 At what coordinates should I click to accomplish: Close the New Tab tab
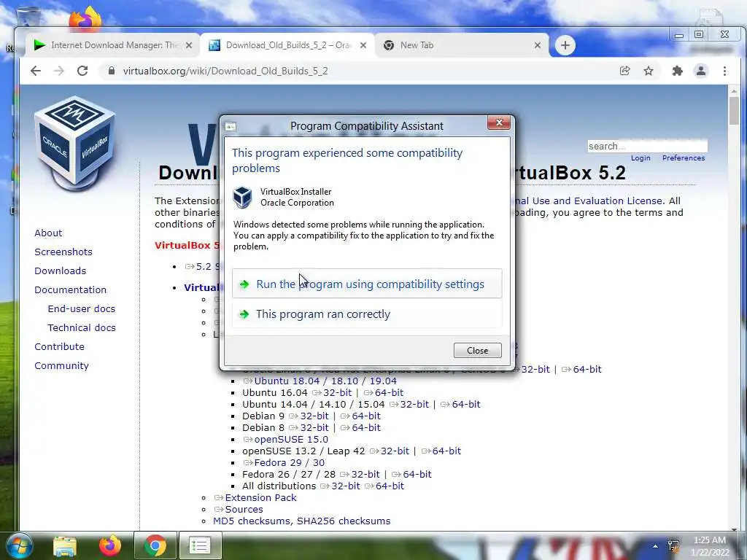(538, 45)
